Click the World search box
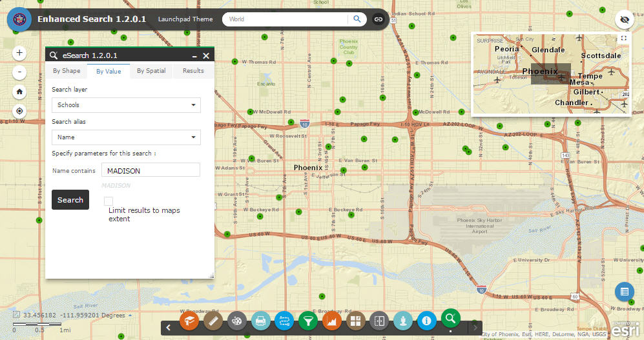 tap(285, 19)
